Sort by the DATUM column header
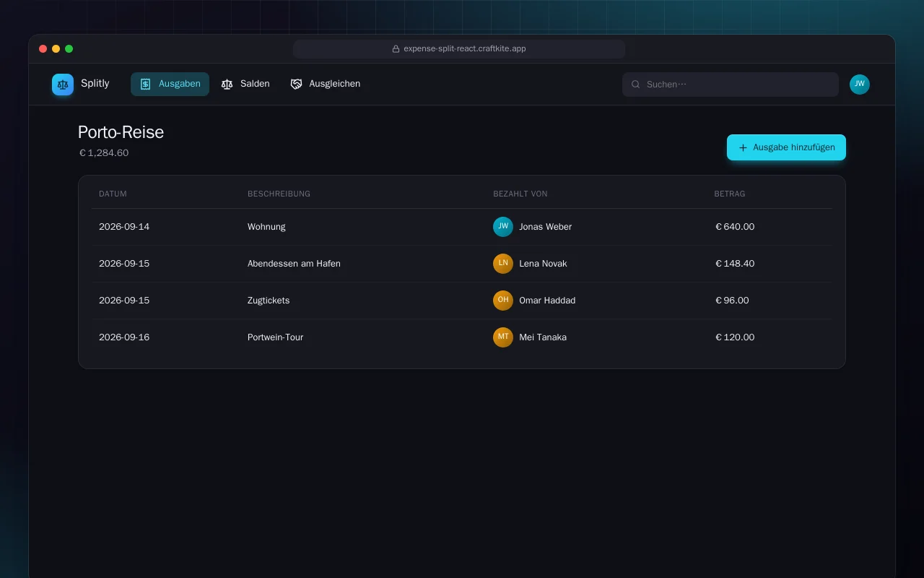This screenshot has width=924, height=578. pos(113,194)
